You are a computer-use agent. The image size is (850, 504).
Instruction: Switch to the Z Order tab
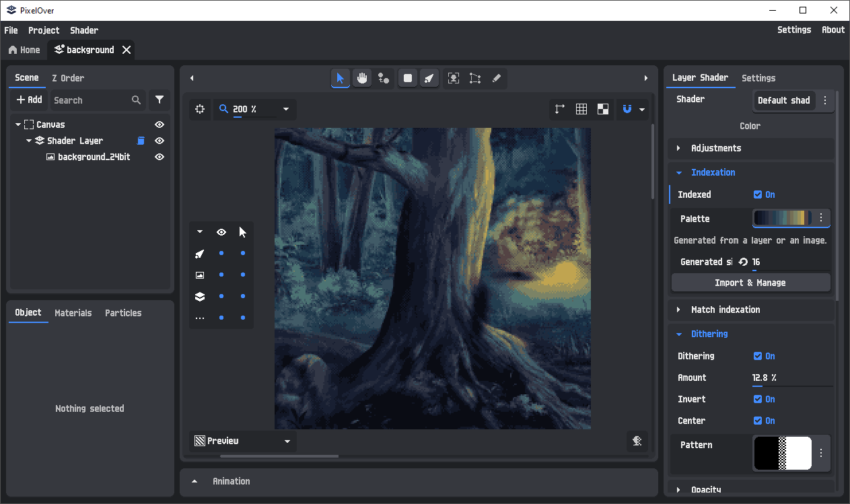click(x=68, y=78)
